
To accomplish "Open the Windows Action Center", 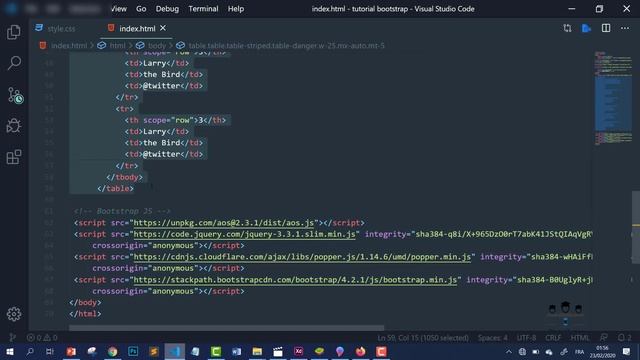I will pos(627,351).
